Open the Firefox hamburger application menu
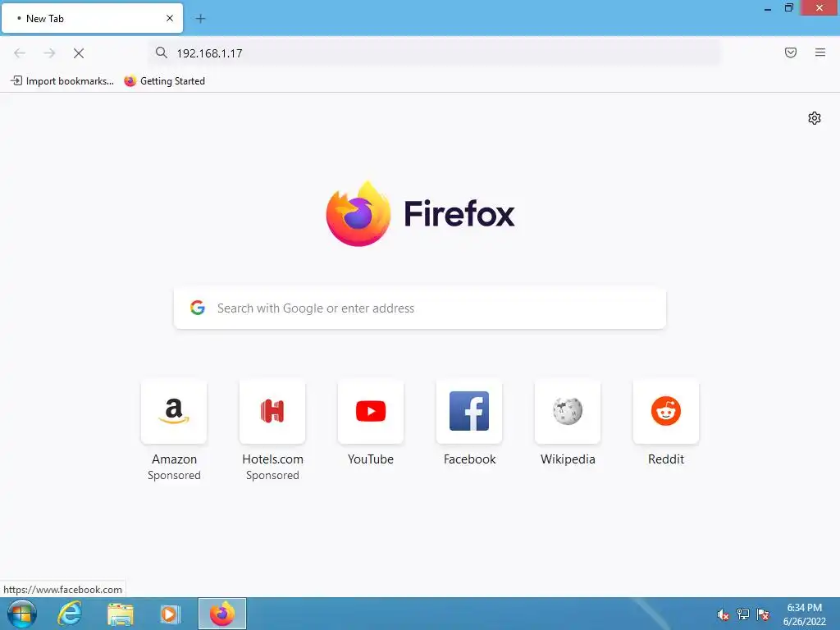The height and width of the screenshot is (630, 840). coord(819,52)
